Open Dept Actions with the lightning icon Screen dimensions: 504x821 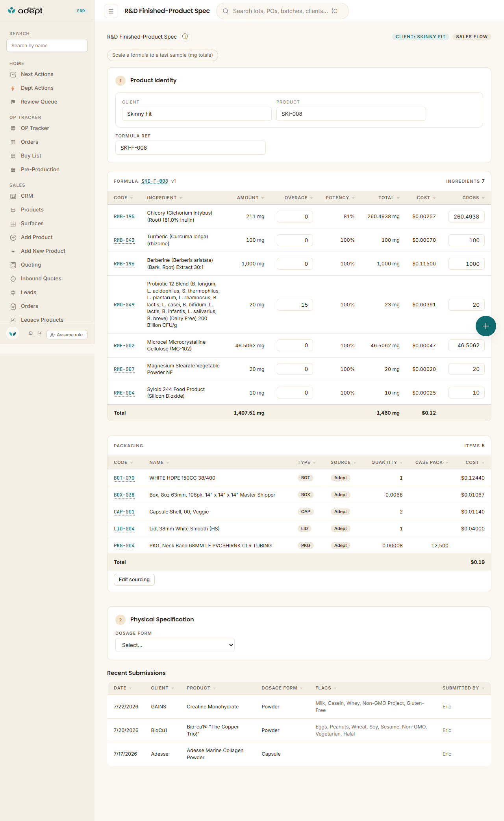point(37,88)
